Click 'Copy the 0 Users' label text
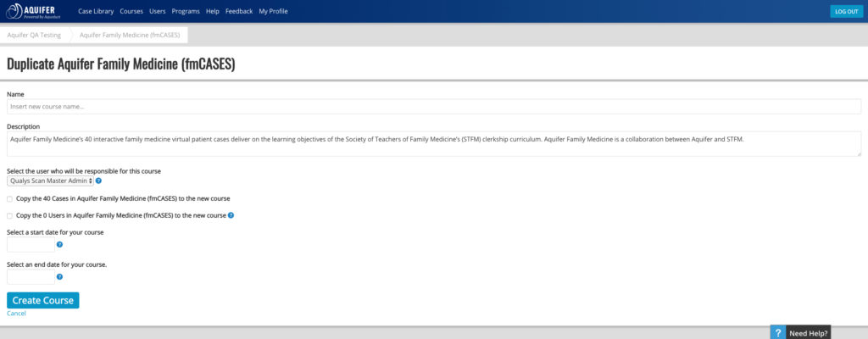This screenshot has width=868, height=339. [120, 215]
